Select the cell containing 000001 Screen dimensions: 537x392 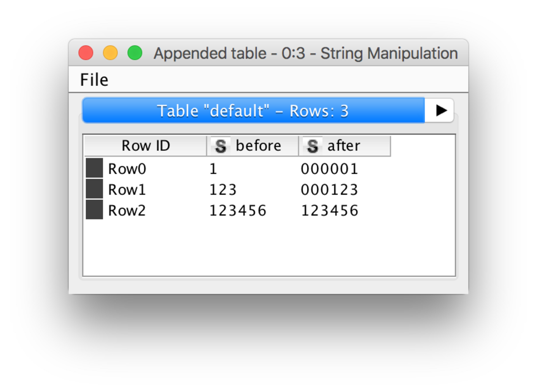tap(329, 169)
